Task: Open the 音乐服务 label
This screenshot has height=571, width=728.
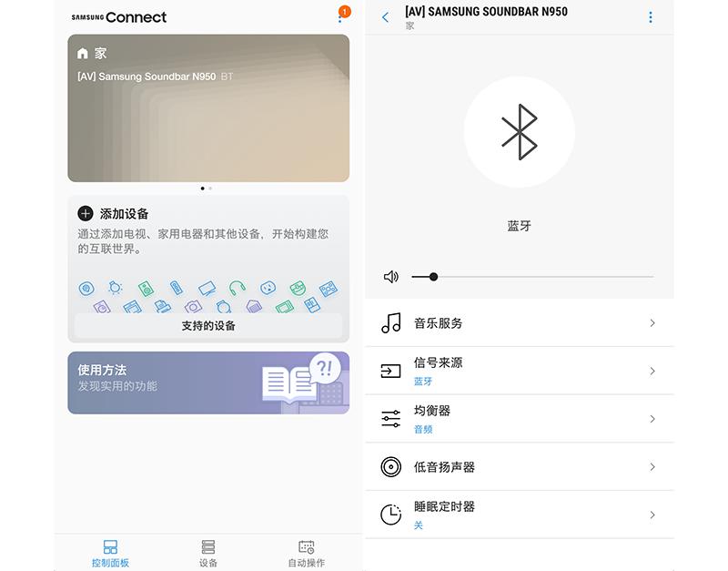Action: pyautogui.click(x=439, y=323)
